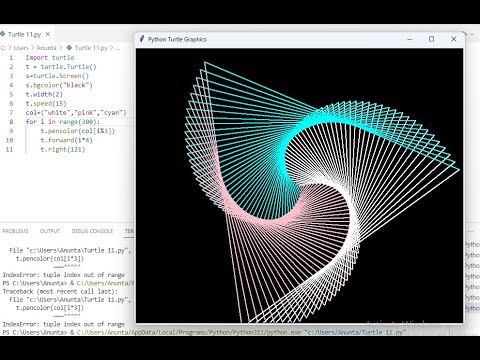Viewport: 480px width, 360px height.
Task: Click the col=("white","pink","cyan") line
Action: coord(76,113)
